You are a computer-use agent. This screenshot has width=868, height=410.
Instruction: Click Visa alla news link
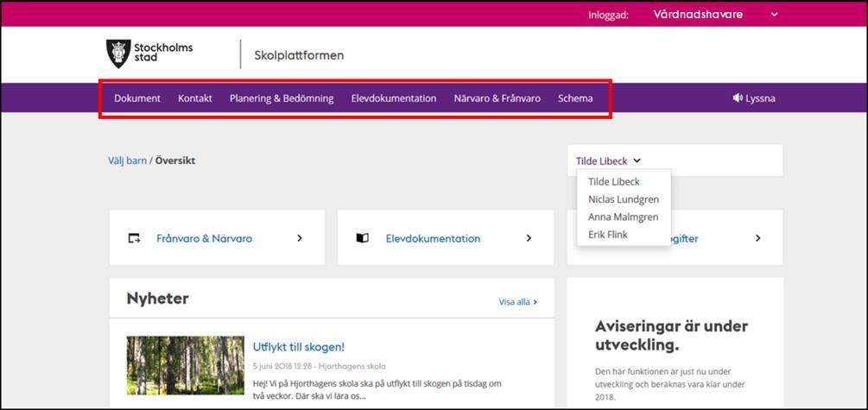[x=518, y=302]
